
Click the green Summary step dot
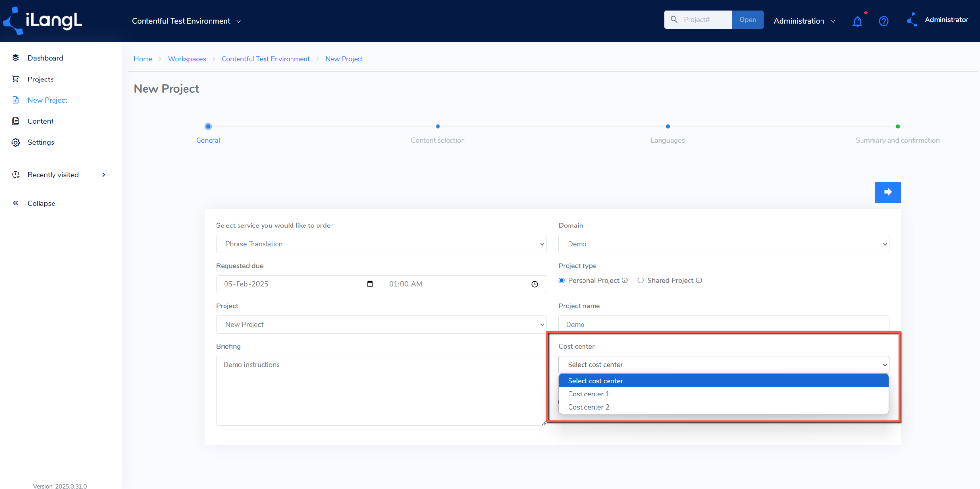898,126
